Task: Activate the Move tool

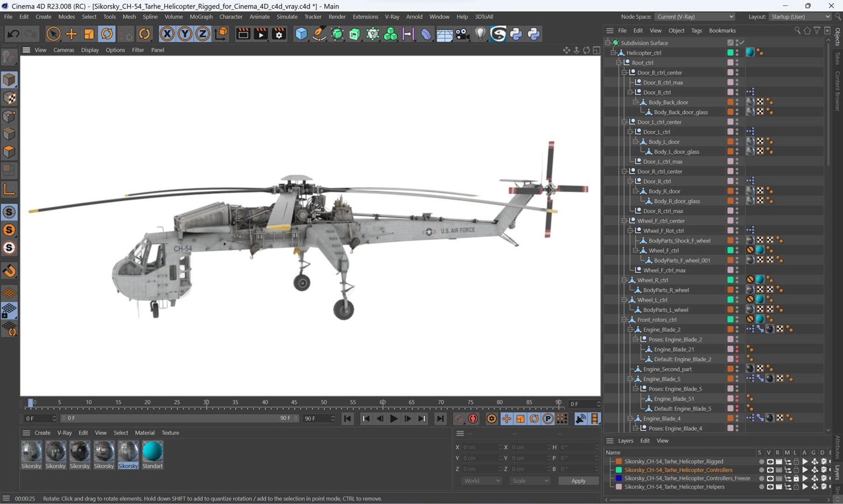Action: (x=71, y=34)
